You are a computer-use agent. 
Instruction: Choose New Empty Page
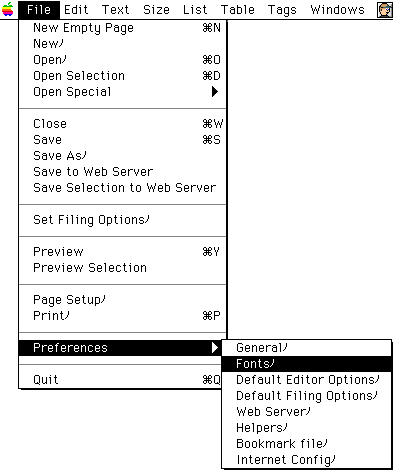(x=123, y=28)
